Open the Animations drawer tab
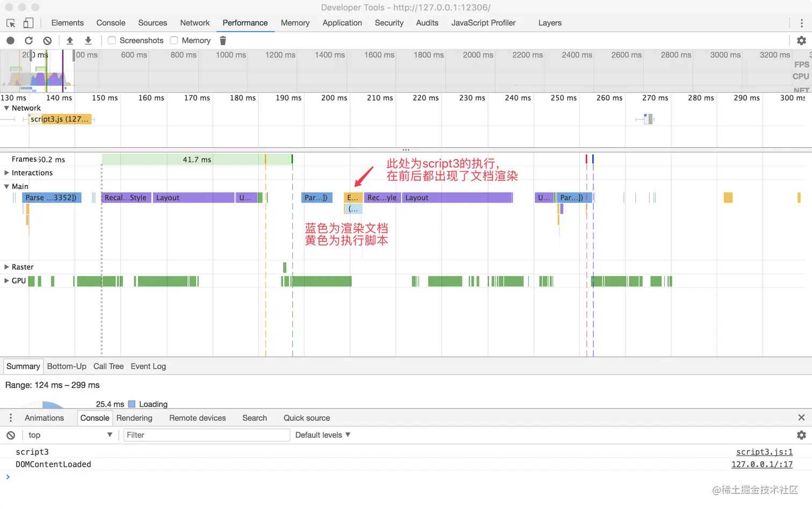Screen dimensions: 812x509 [x=44, y=418]
